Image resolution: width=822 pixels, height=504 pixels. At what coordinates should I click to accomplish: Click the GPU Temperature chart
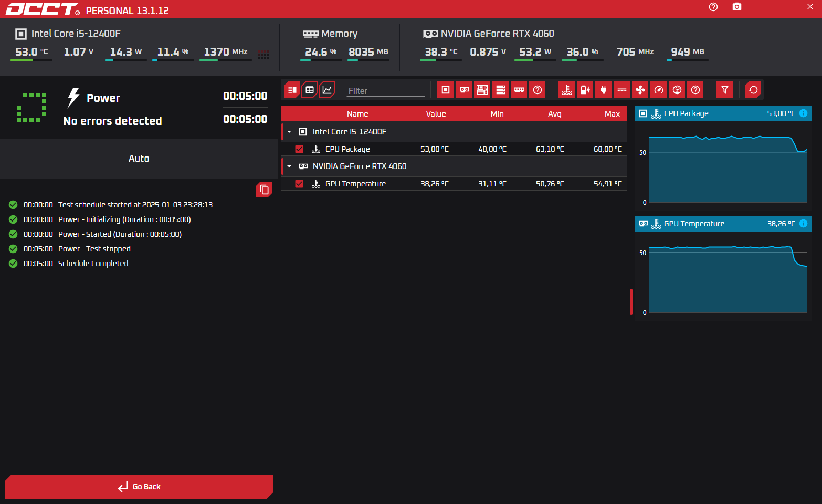(x=723, y=276)
